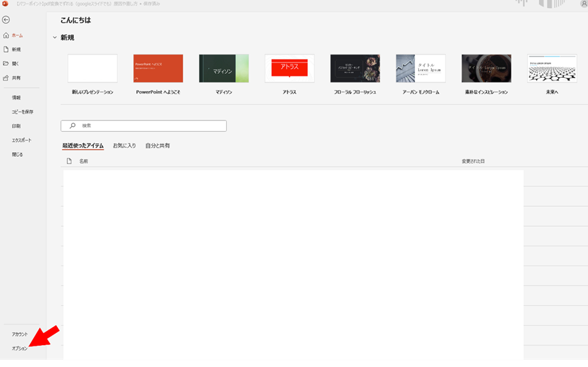Open アカウント (Account) in sidebar
Screen dimensions: 588x367
[x=19, y=334]
